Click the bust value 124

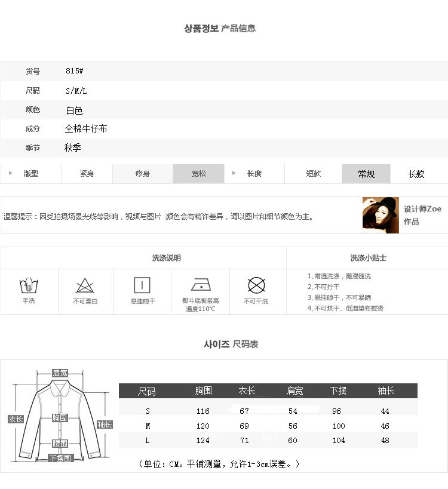click(x=202, y=441)
